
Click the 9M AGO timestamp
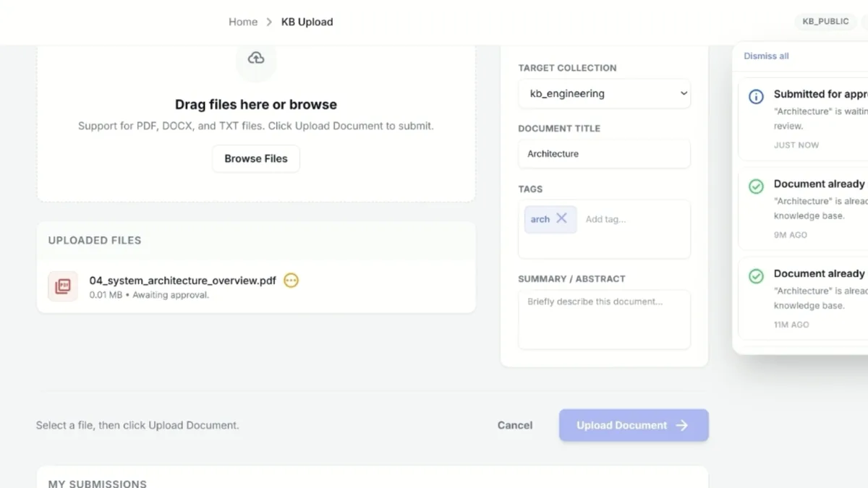point(791,235)
